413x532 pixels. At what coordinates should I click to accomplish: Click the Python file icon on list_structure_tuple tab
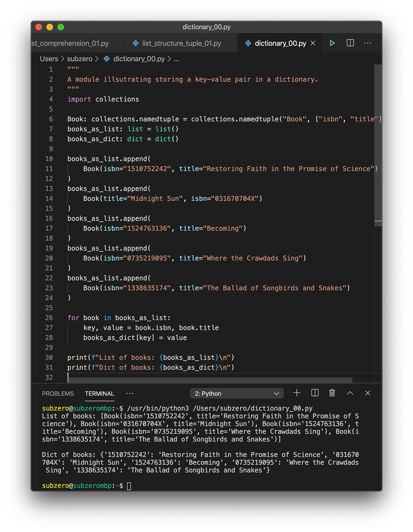[136, 43]
